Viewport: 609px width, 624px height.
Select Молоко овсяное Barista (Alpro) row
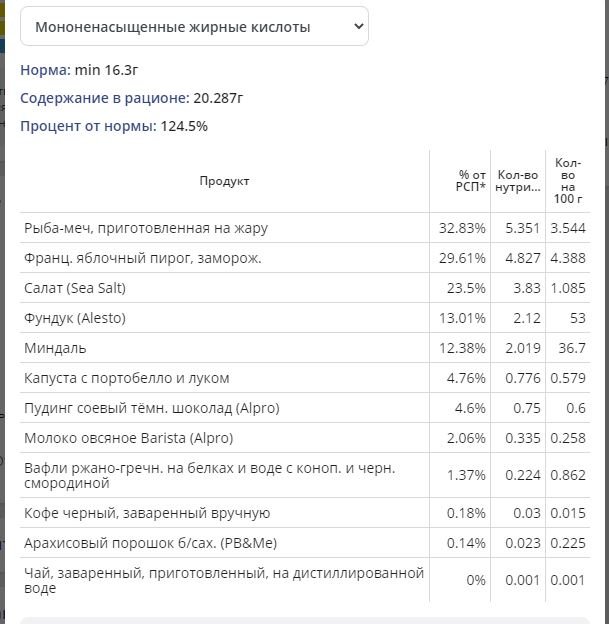tap(305, 438)
